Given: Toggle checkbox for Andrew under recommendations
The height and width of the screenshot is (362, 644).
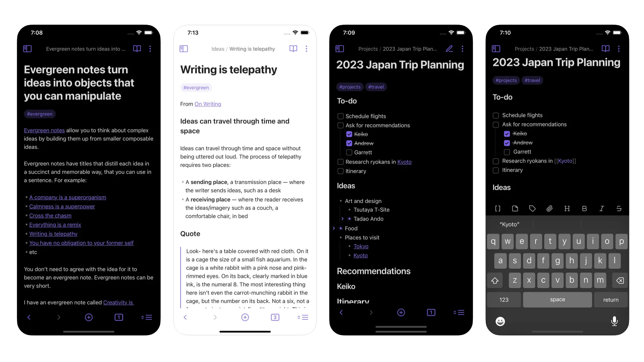Looking at the screenshot, I should tap(349, 143).
